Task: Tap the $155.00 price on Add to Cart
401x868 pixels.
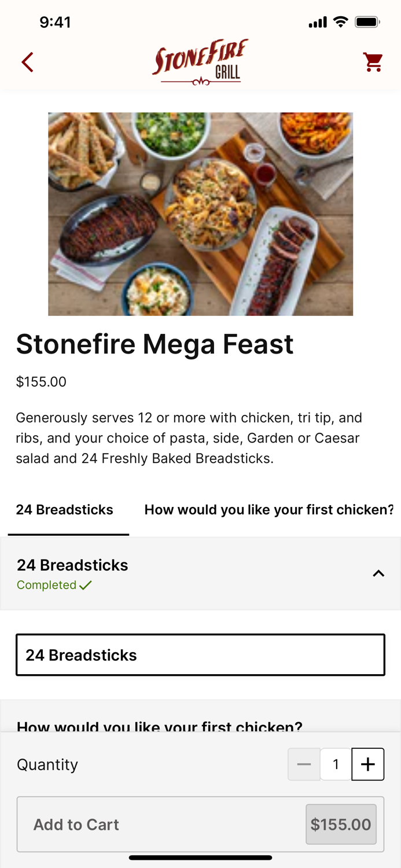Action: pos(341,824)
